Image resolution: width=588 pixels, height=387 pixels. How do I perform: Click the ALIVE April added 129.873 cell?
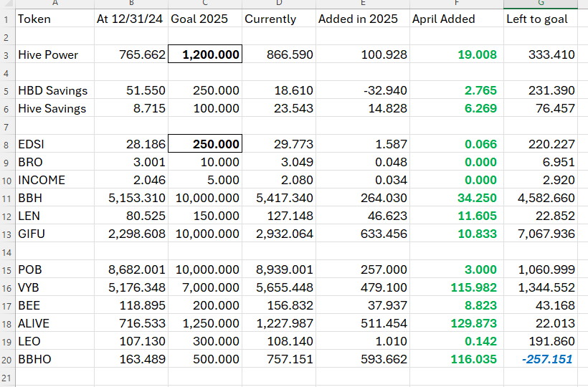click(x=457, y=323)
